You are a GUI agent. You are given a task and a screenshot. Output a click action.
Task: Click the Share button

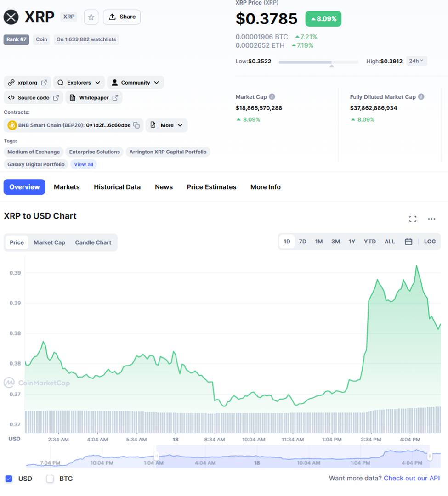tap(122, 17)
